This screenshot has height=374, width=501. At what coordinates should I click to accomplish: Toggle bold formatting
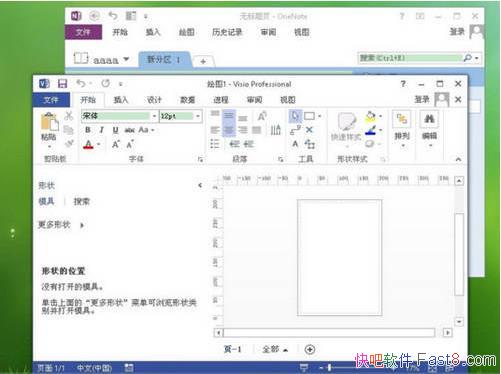(88, 130)
